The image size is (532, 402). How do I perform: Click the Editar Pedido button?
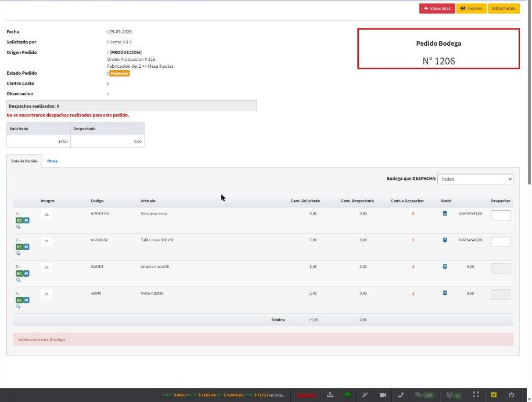504,9
